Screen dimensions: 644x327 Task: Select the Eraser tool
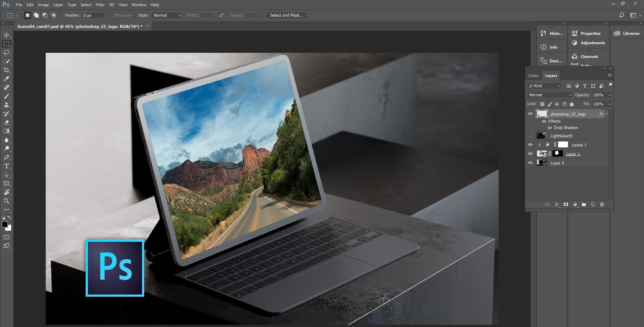[7, 123]
